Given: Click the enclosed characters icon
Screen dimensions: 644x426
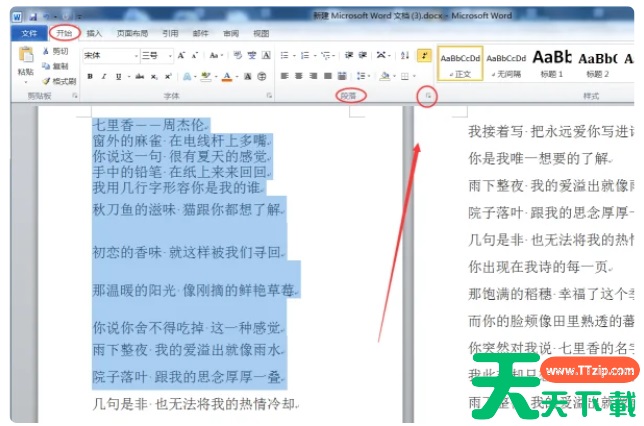Looking at the screenshot, I should [x=262, y=76].
